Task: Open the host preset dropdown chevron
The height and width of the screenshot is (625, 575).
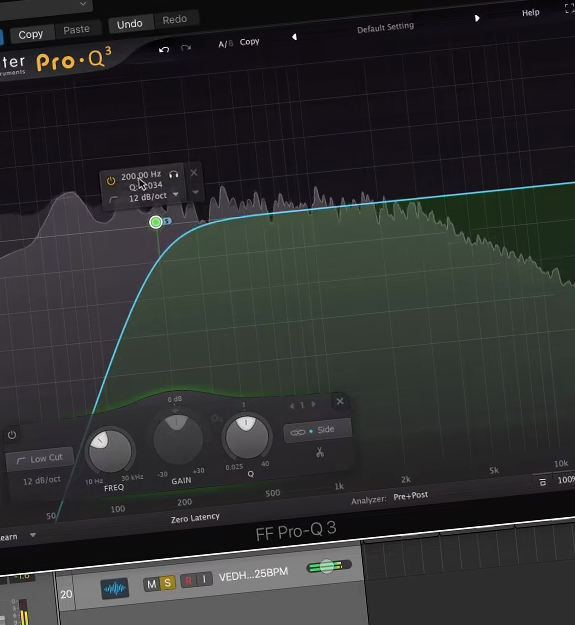Action: (x=83, y=4)
